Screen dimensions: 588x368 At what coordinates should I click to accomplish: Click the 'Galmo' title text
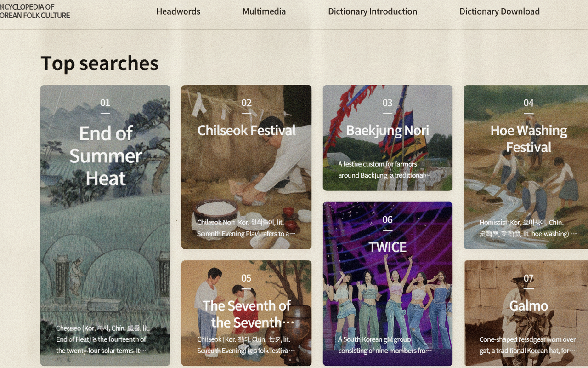529,306
